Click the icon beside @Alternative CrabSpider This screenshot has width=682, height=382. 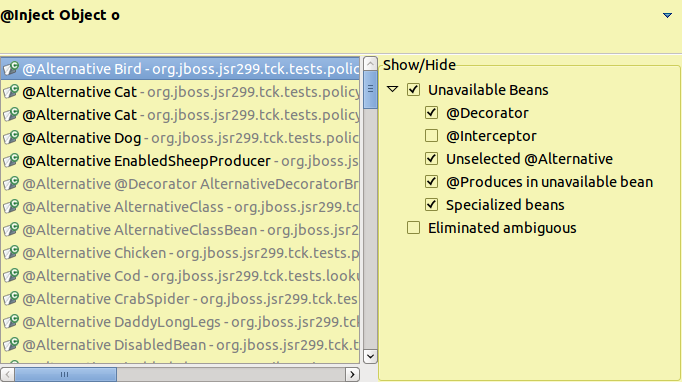pos(11,299)
